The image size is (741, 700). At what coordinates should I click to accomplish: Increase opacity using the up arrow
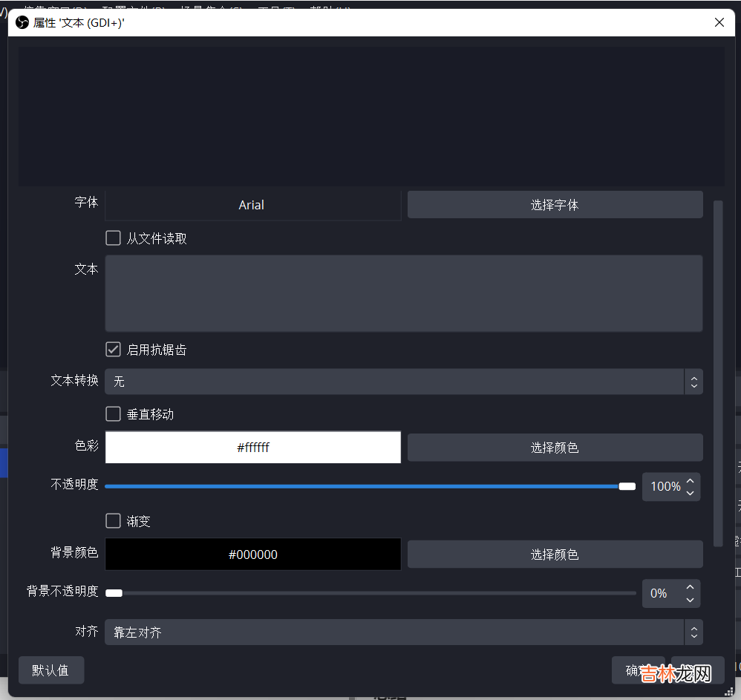click(691, 480)
